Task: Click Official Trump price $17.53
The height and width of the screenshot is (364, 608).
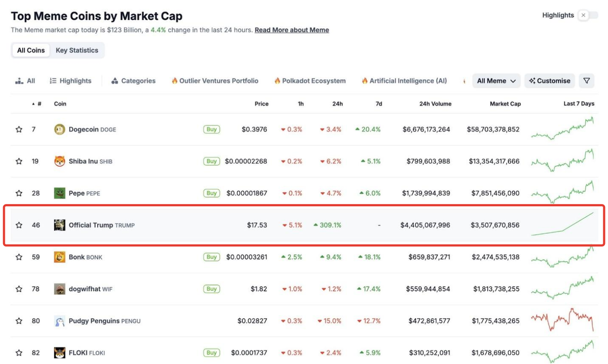Action: pos(257,225)
